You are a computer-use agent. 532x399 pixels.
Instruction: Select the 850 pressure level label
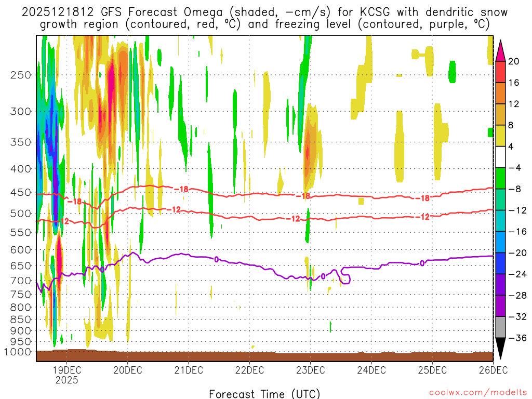(x=21, y=320)
